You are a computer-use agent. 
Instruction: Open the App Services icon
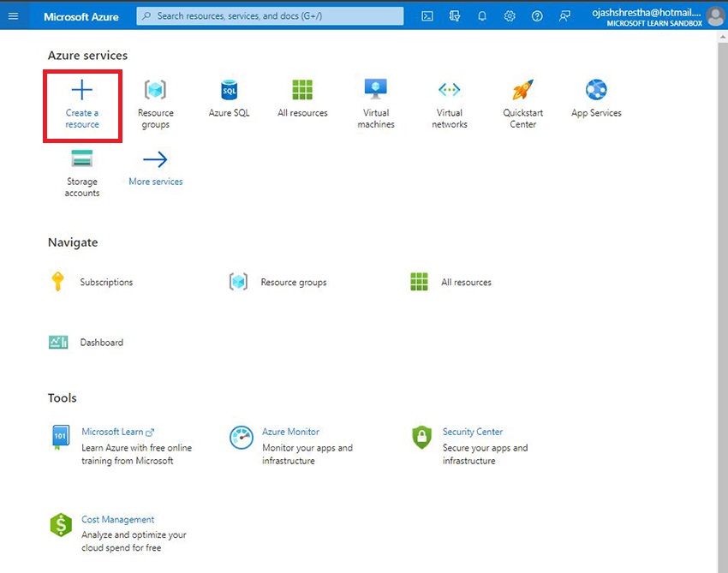coord(596,90)
